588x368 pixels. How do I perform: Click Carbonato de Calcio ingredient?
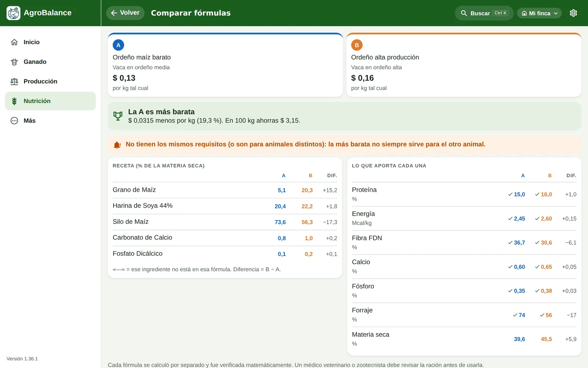[143, 238]
